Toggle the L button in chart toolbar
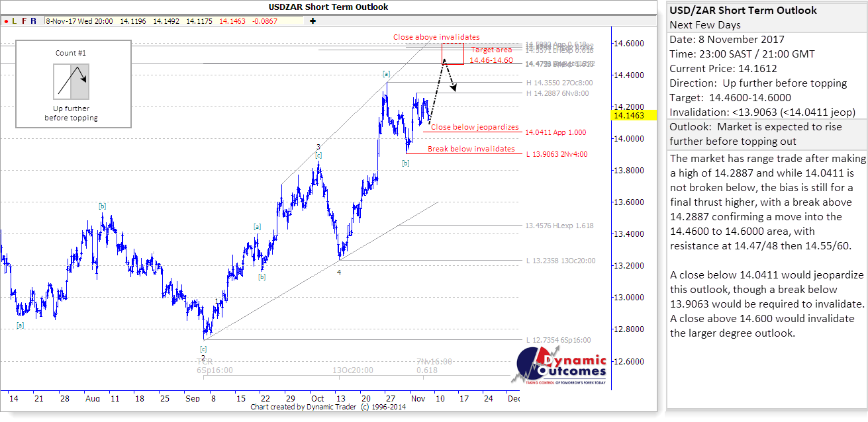 pyautogui.click(x=15, y=21)
